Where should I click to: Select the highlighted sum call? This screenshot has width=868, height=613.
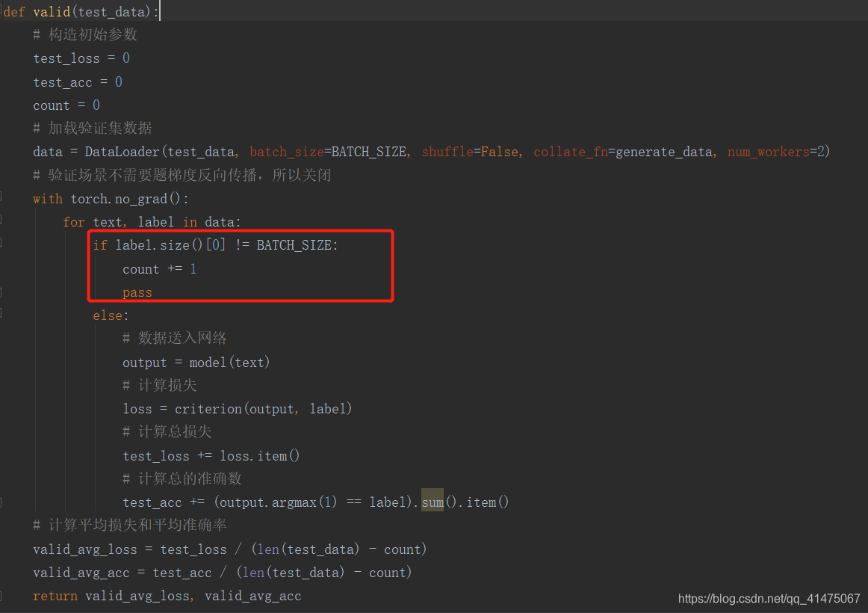point(432,502)
